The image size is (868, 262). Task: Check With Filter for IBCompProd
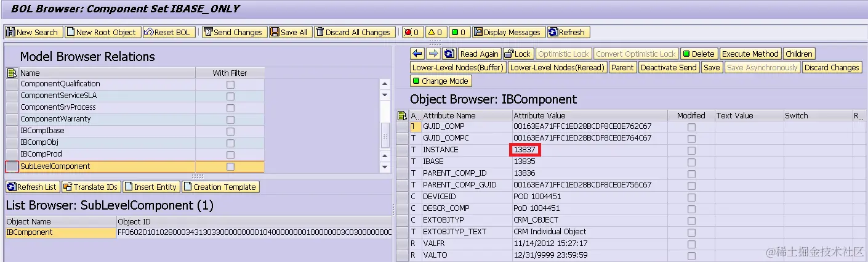(230, 155)
